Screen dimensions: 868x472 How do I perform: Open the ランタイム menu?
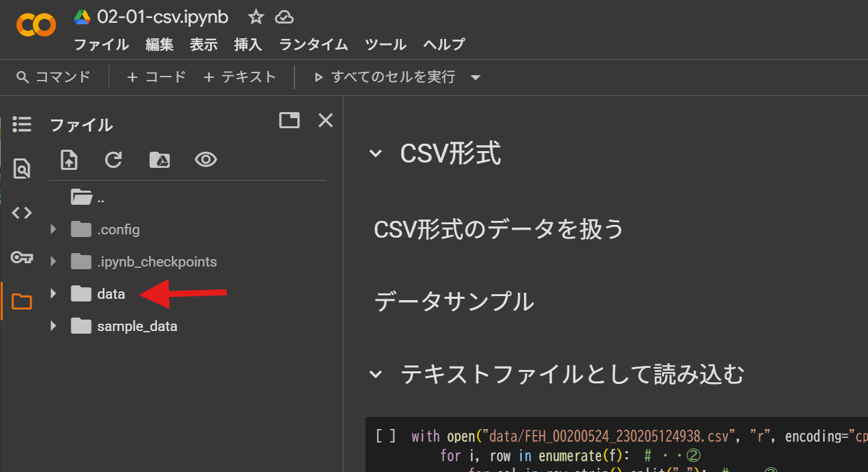tap(313, 45)
